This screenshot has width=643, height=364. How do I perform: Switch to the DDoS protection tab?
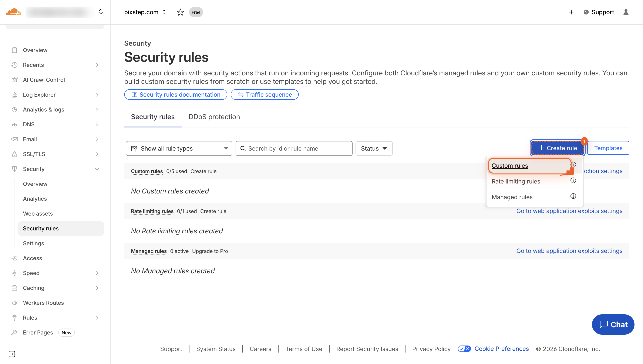coord(214,117)
